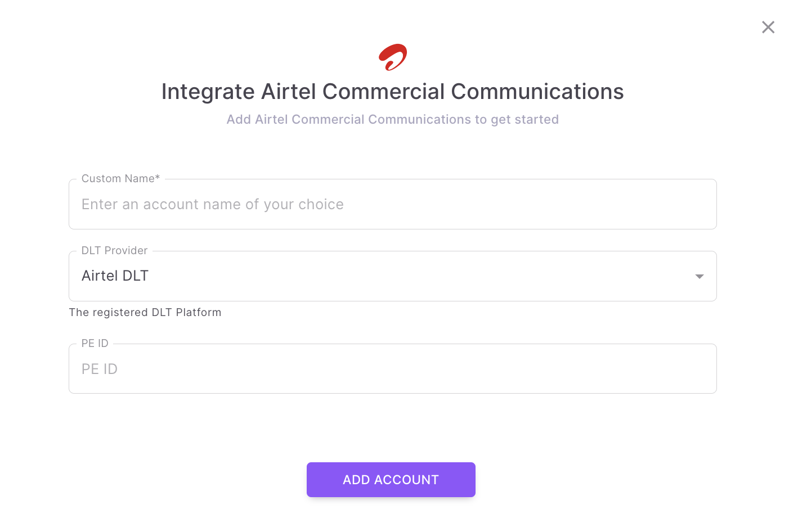Image resolution: width=789 pixels, height=532 pixels.
Task: Click the 'Custom Name*' field label
Action: [120, 179]
